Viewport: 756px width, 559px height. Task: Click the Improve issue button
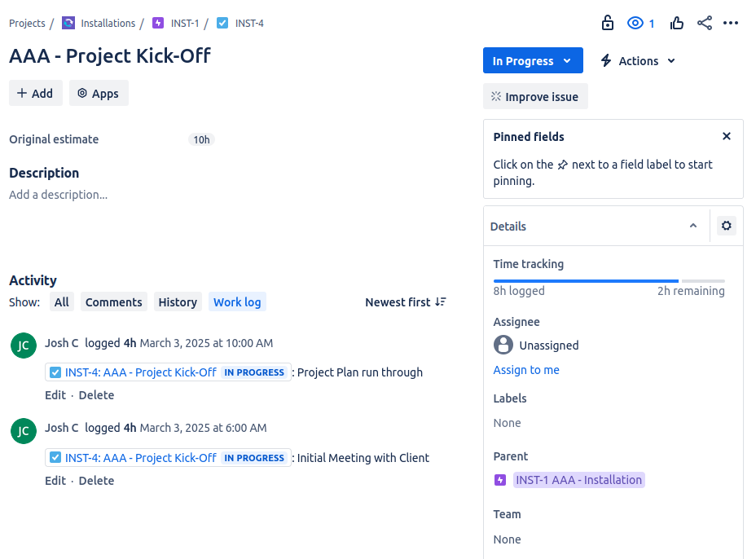535,96
